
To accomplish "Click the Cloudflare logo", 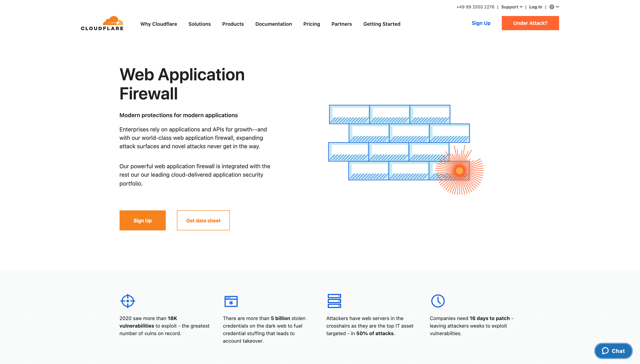I will [102, 23].
